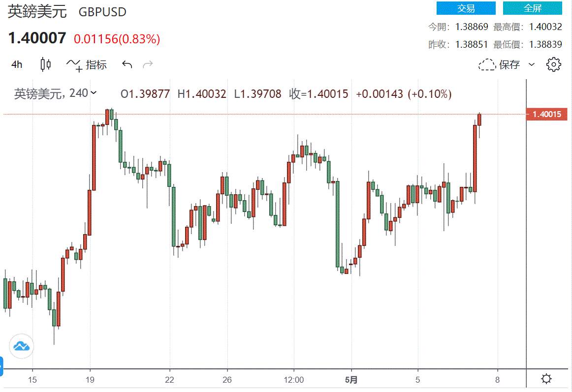Click the 交易 trade button

pos(466,8)
